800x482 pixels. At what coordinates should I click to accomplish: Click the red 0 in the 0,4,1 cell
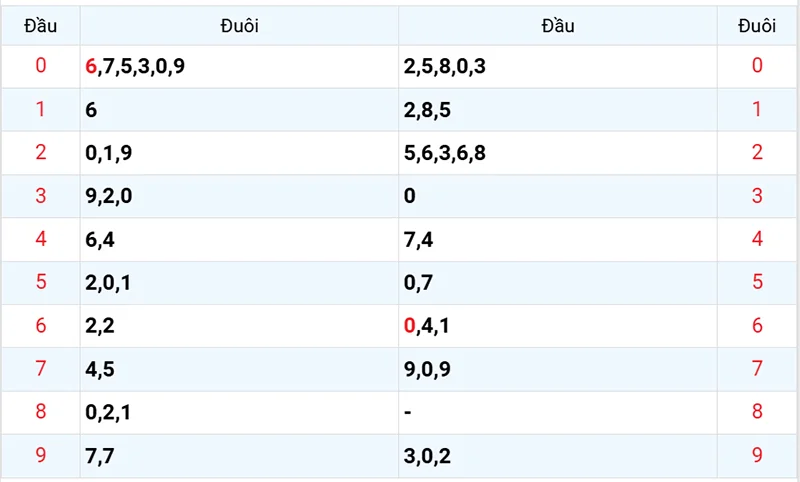click(x=410, y=325)
